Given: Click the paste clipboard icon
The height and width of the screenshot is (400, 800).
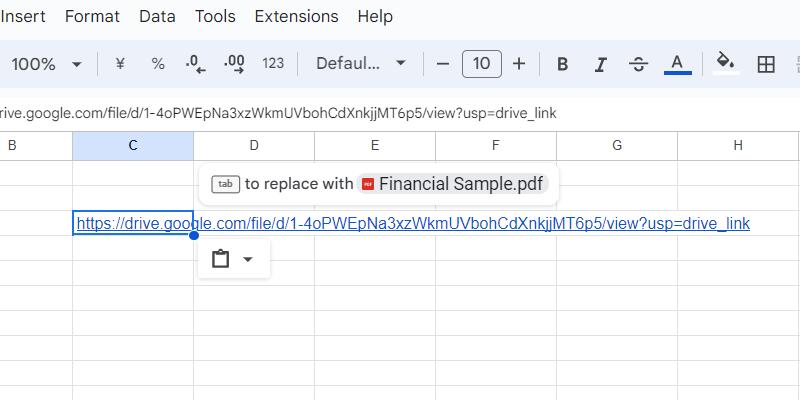Looking at the screenshot, I should [220, 259].
